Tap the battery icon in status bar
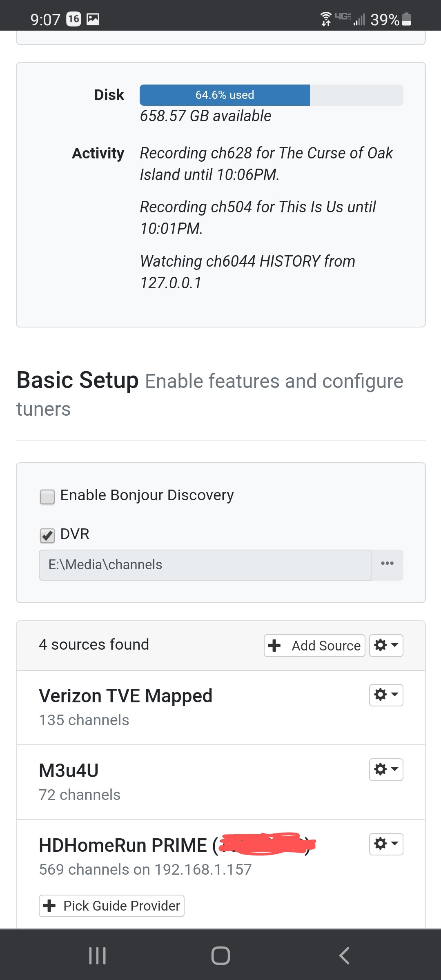This screenshot has width=441, height=980. pyautogui.click(x=406, y=19)
